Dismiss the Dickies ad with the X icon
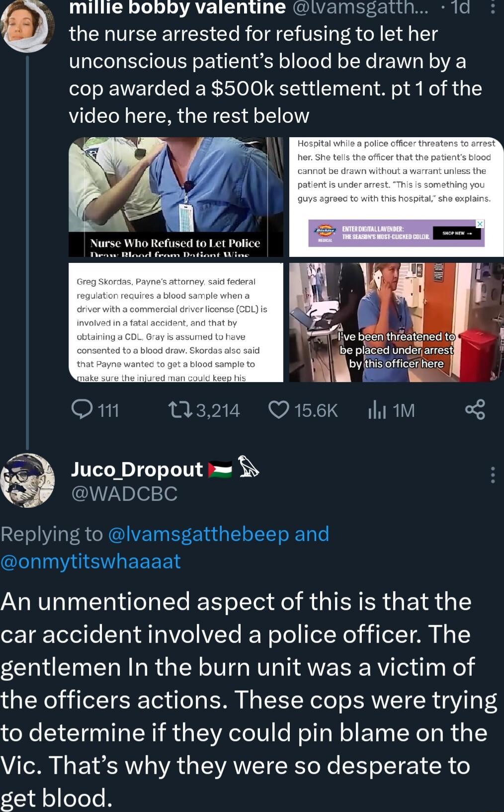Image resolution: width=504 pixels, height=812 pixels. pyautogui.click(x=480, y=225)
